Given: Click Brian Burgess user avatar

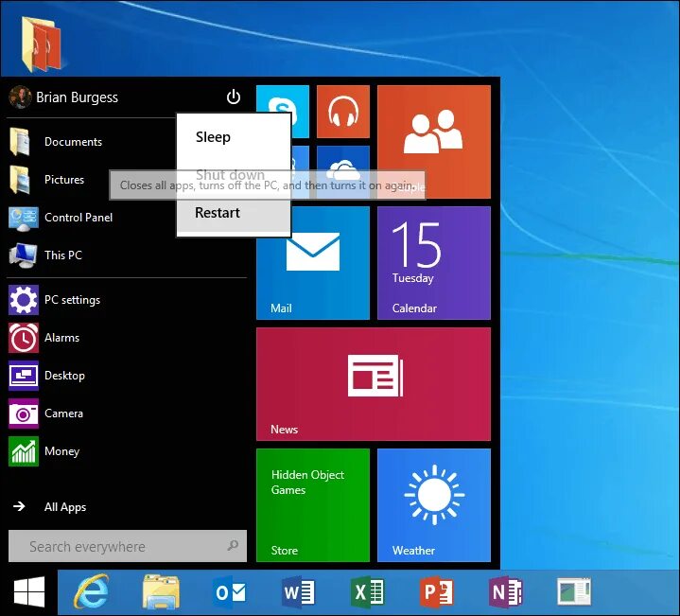Looking at the screenshot, I should [20, 97].
